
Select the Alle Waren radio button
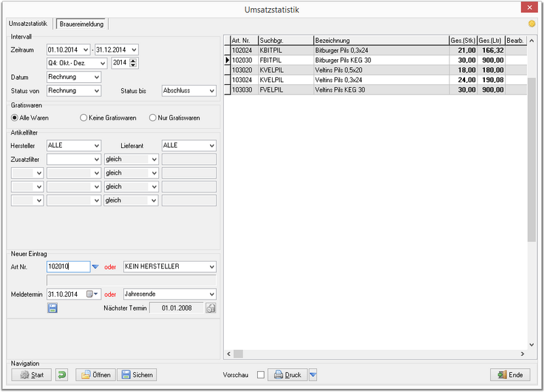pyautogui.click(x=14, y=118)
